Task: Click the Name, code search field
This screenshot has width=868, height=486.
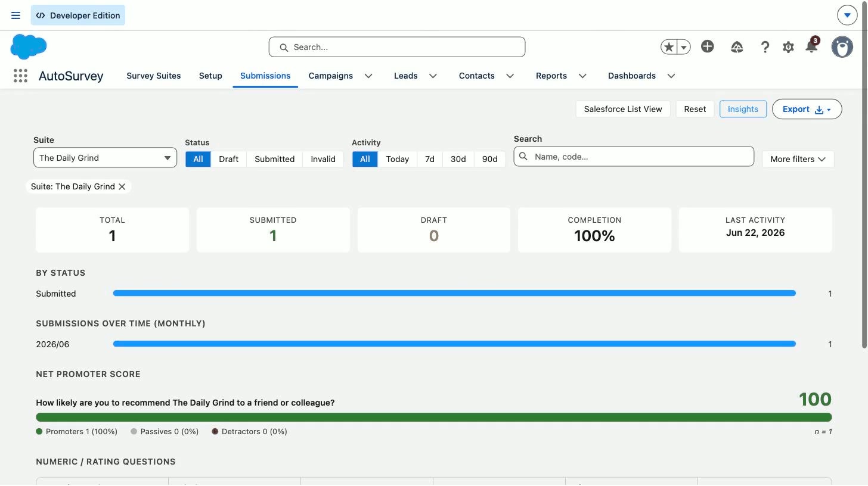Action: click(x=634, y=157)
